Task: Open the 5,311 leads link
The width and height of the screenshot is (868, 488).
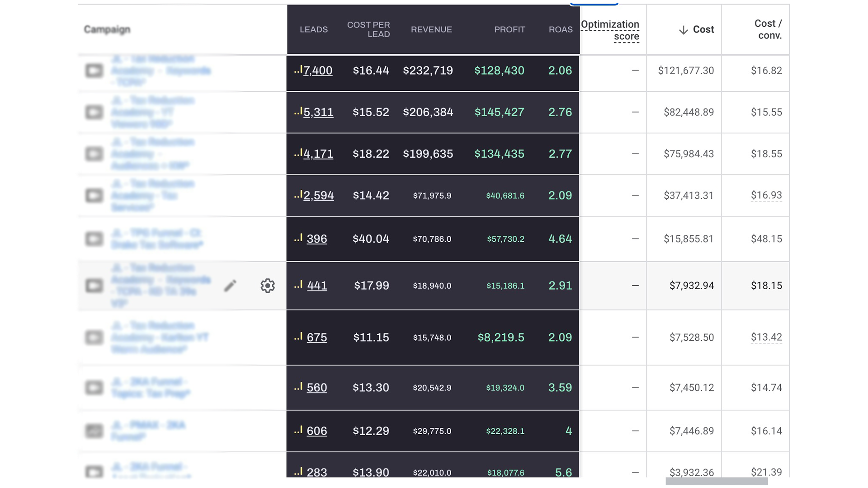Action: pyautogui.click(x=318, y=112)
